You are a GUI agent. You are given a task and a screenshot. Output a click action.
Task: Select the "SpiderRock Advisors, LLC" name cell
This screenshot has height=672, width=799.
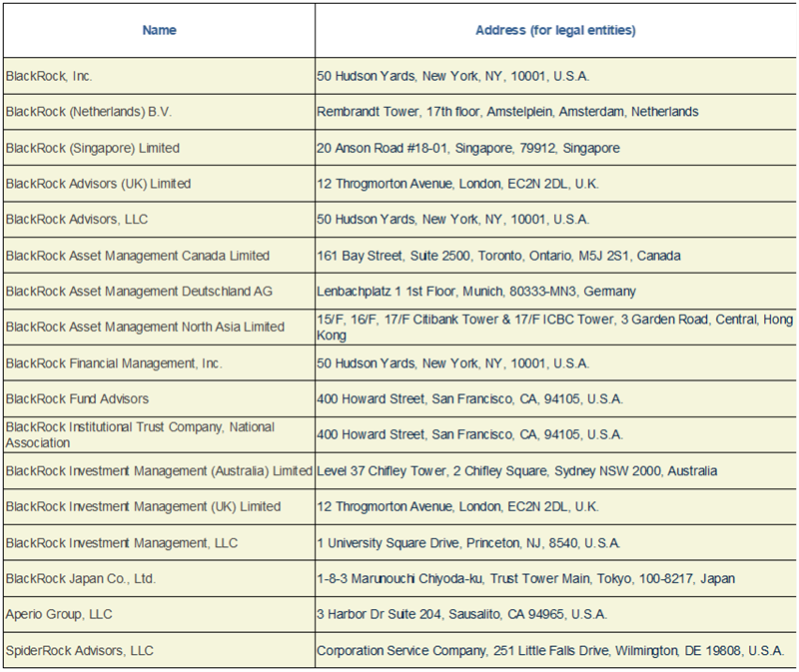159,650
